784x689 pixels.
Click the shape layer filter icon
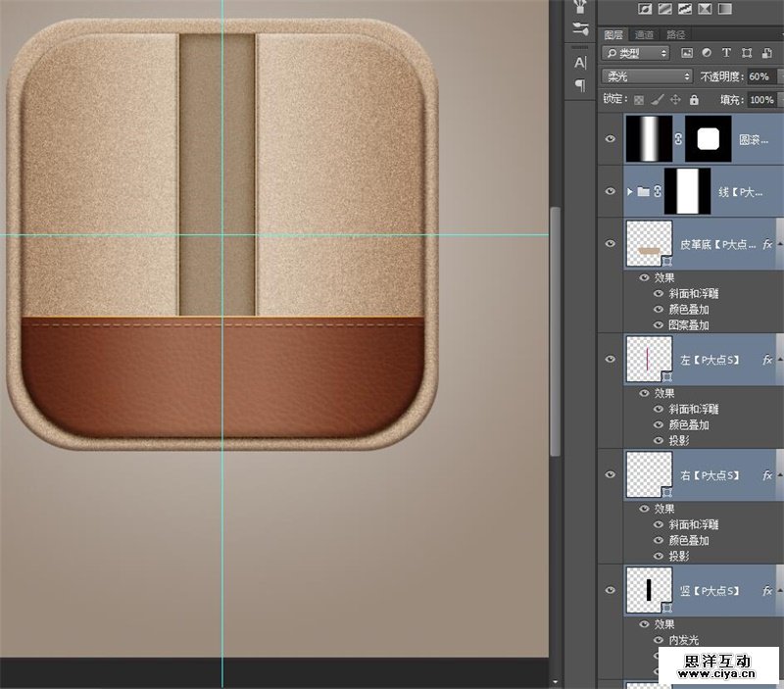pyautogui.click(x=746, y=53)
